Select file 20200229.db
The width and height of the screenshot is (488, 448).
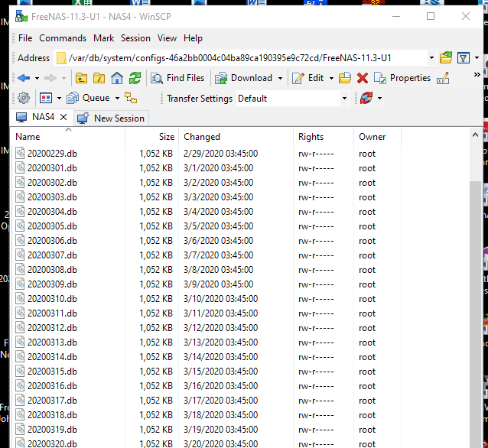coord(52,154)
